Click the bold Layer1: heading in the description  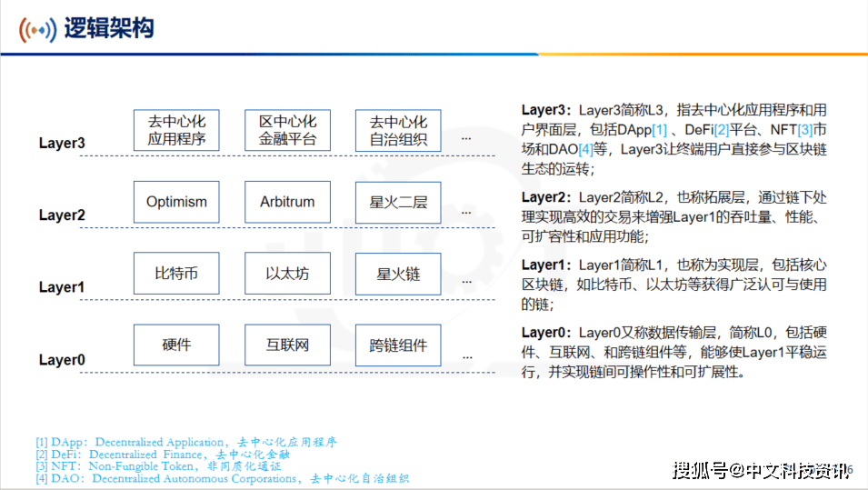coord(546,265)
